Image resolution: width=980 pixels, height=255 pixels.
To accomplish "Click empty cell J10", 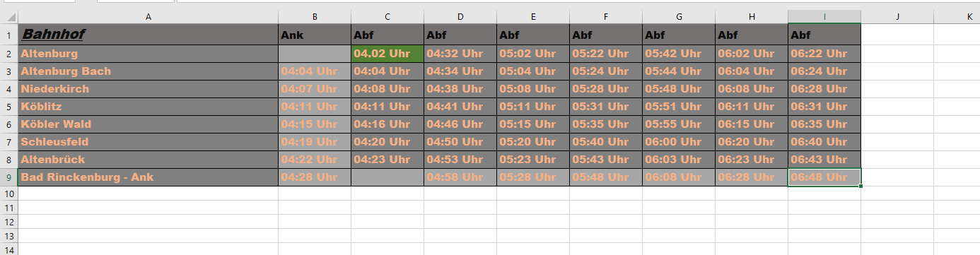I will (897, 193).
